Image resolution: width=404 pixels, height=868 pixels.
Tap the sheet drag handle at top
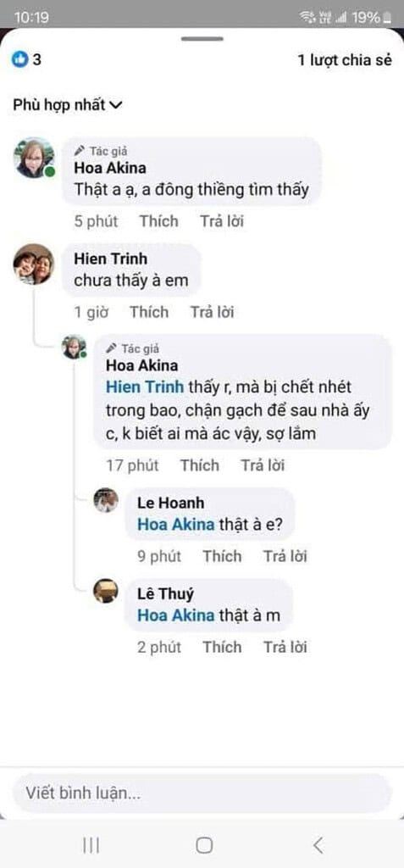[x=202, y=39]
